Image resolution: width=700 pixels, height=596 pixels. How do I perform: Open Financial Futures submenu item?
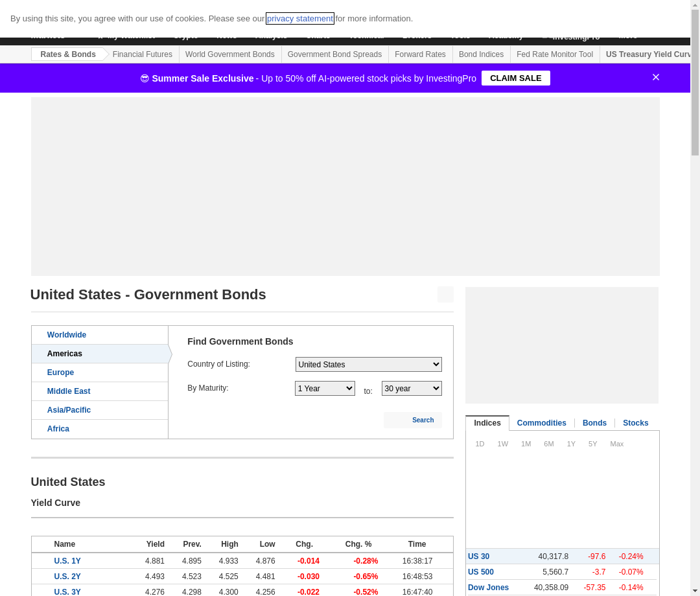click(143, 54)
